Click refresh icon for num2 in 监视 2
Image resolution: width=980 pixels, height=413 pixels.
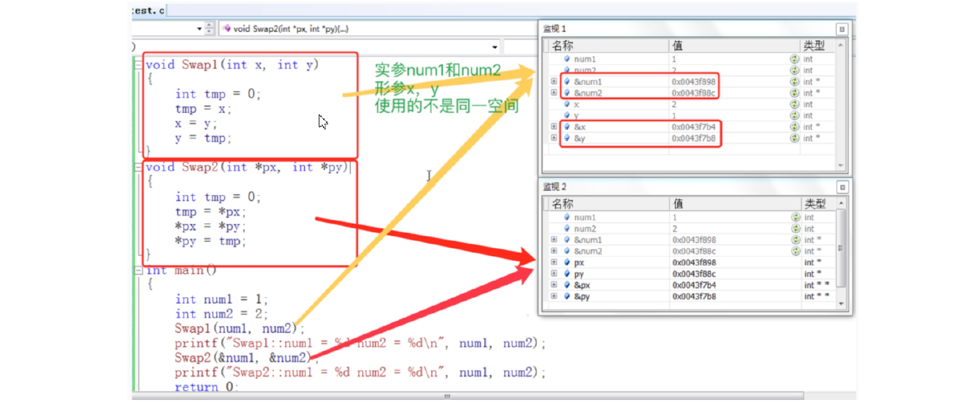point(795,229)
